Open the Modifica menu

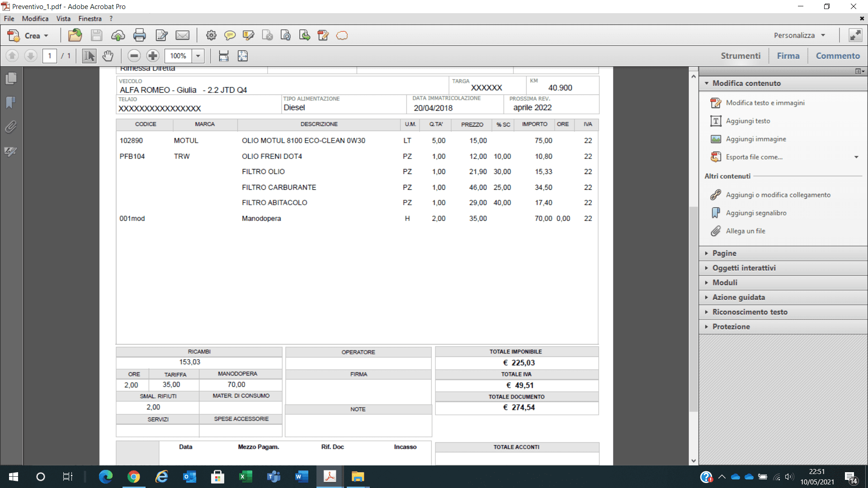(x=35, y=19)
